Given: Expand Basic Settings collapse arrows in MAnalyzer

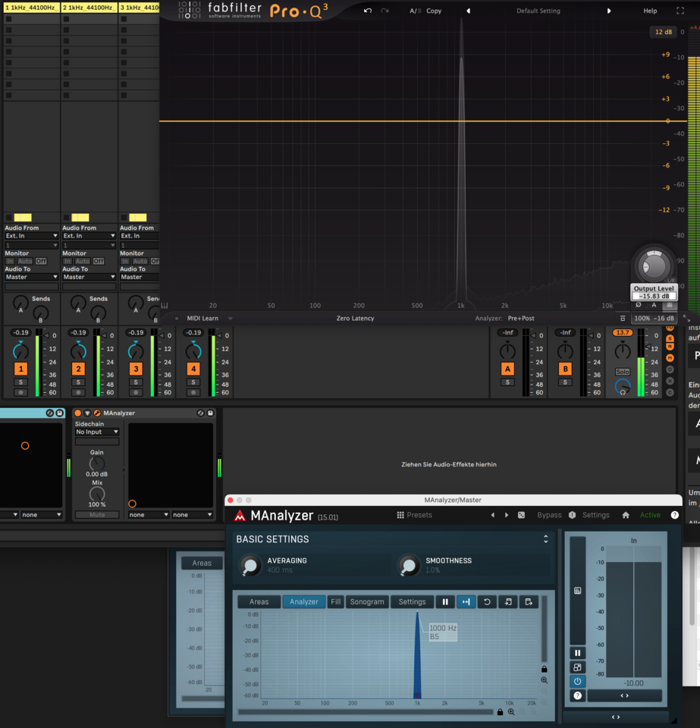Looking at the screenshot, I should click(546, 539).
